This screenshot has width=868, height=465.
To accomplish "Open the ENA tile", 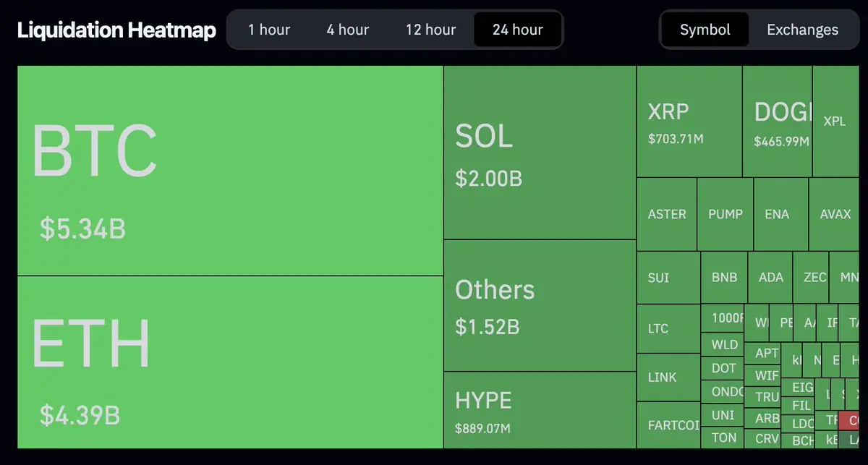I will point(777,215).
